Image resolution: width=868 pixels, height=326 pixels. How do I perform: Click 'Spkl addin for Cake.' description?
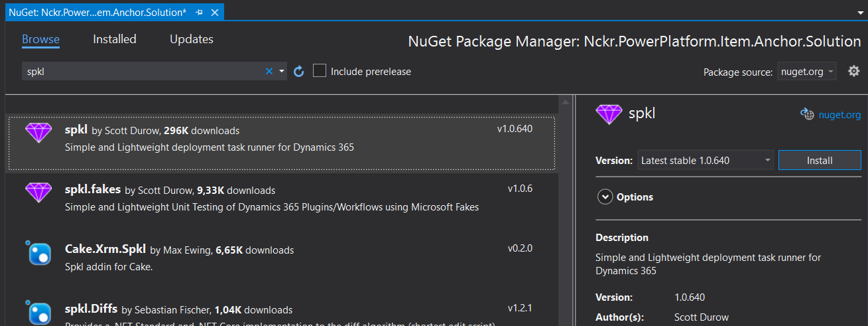(x=109, y=267)
